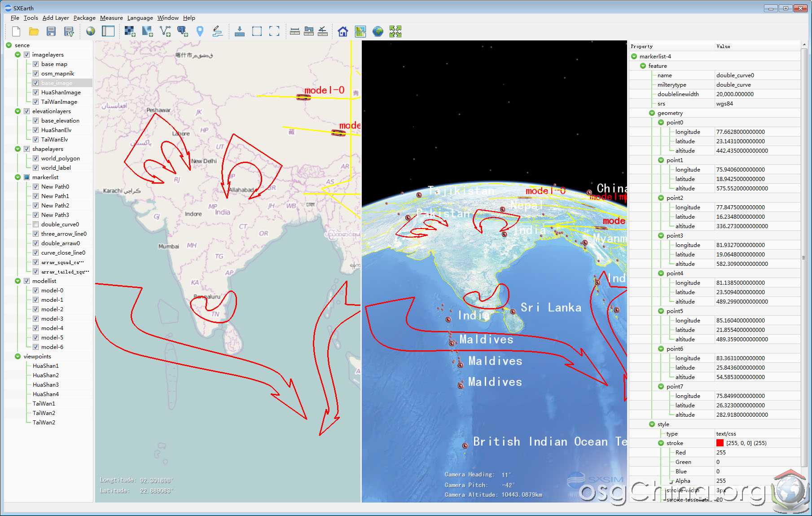Add a vector shape layer
812x516 pixels.
pos(165,31)
